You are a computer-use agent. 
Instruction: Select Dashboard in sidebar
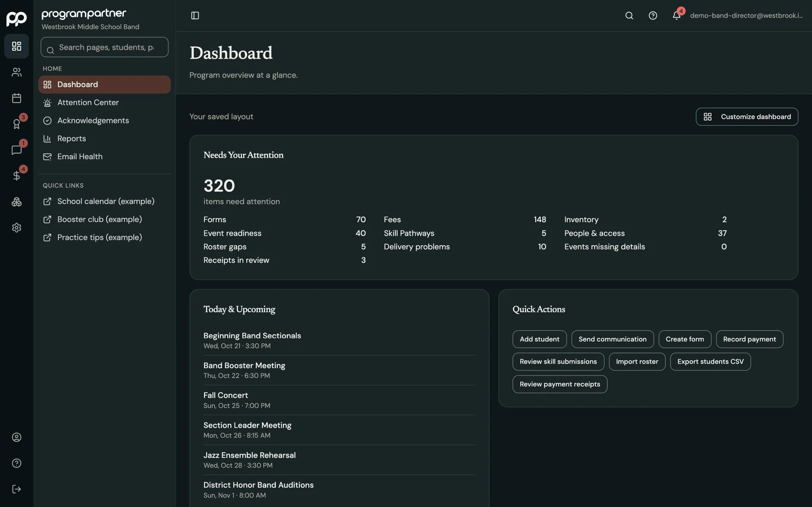coord(104,84)
